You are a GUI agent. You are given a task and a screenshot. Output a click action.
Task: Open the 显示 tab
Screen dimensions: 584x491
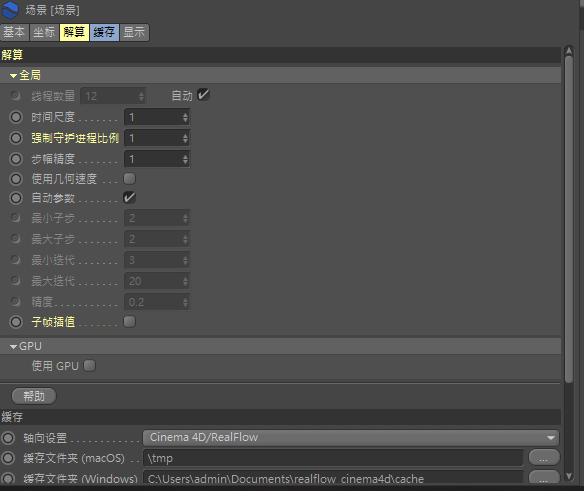pyautogui.click(x=134, y=32)
